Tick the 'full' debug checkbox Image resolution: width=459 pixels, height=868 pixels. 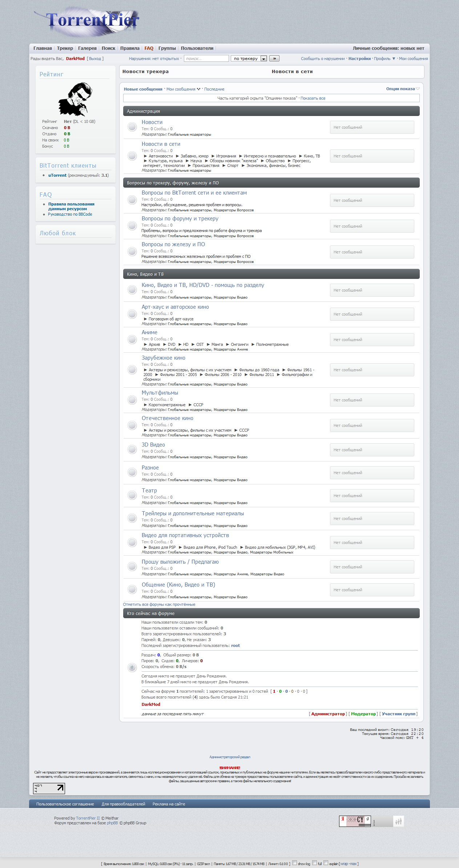pyautogui.click(x=315, y=863)
